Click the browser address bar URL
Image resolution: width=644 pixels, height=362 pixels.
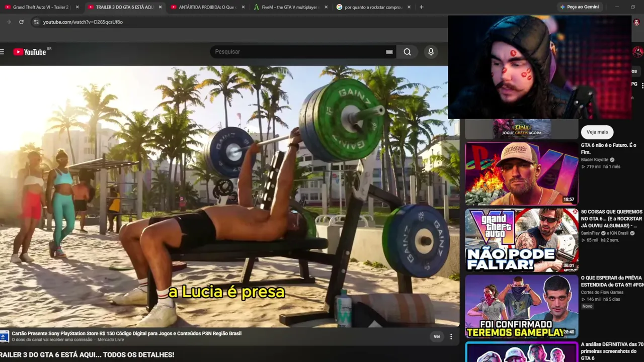point(83,22)
